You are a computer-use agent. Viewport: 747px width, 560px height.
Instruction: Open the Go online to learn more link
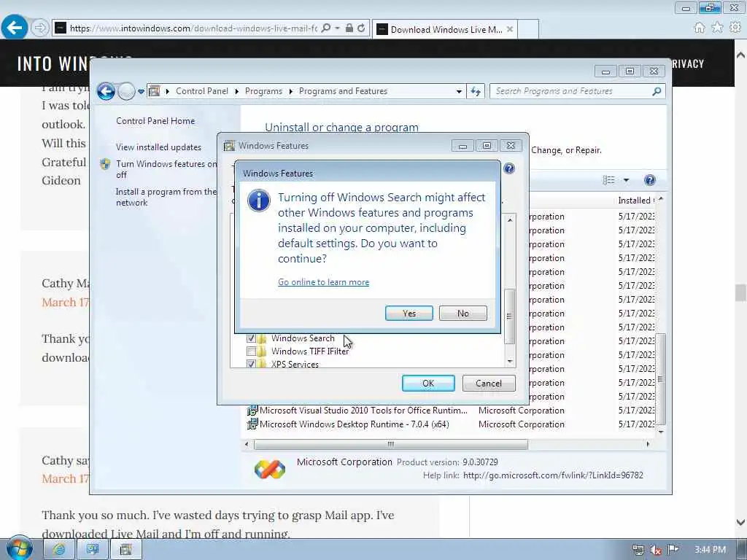click(323, 282)
